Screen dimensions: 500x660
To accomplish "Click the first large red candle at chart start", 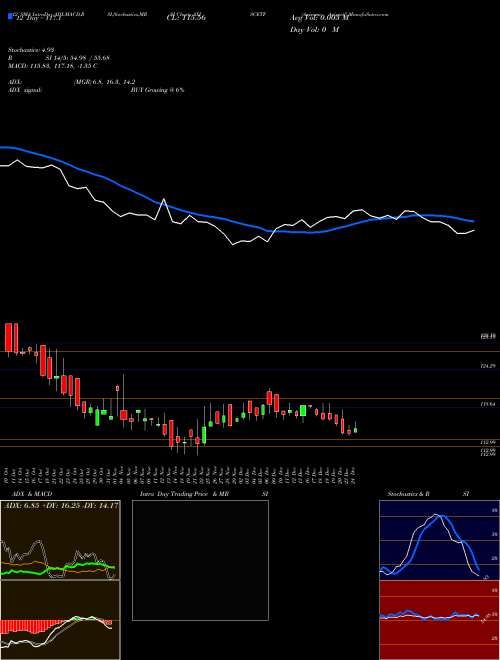I will tap(8, 338).
